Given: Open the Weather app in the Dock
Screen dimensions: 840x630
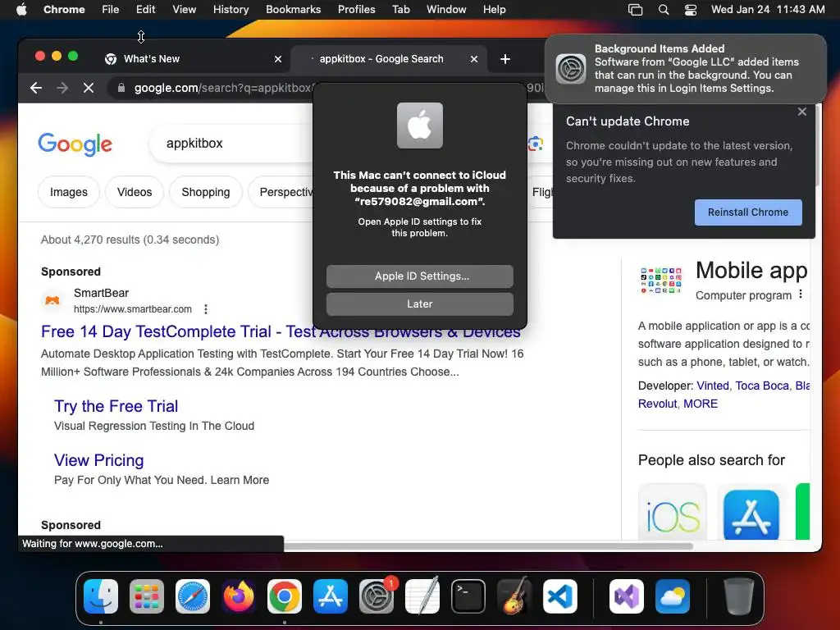Looking at the screenshot, I should (673, 596).
